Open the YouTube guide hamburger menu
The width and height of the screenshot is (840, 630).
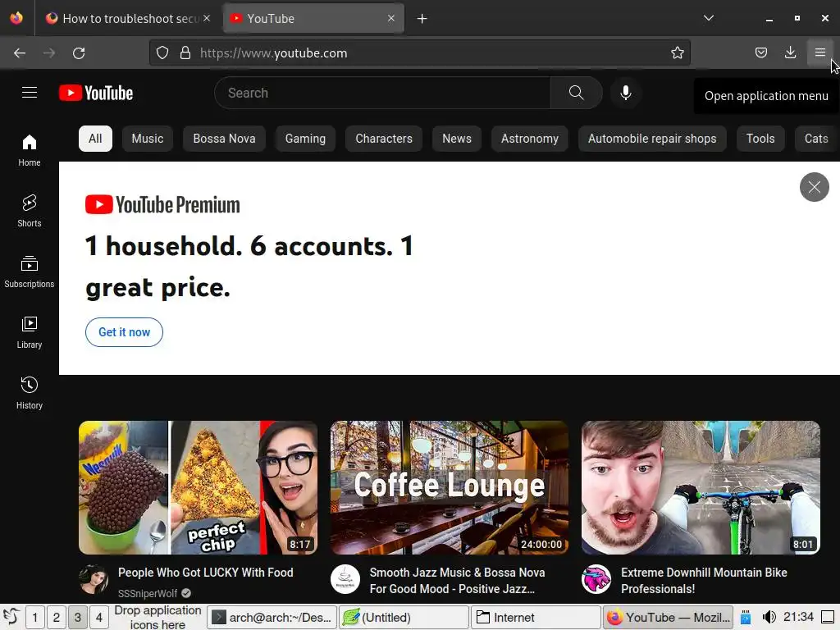pos(30,93)
